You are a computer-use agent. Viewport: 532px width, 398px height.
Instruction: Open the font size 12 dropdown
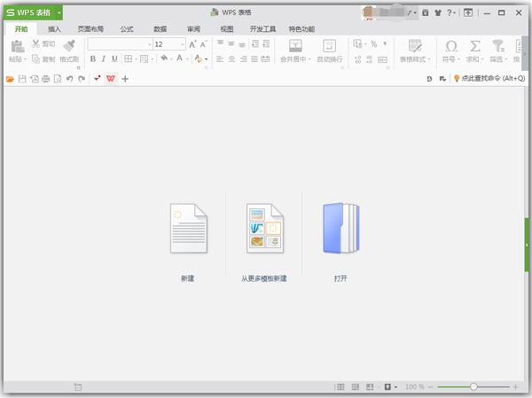(183, 44)
